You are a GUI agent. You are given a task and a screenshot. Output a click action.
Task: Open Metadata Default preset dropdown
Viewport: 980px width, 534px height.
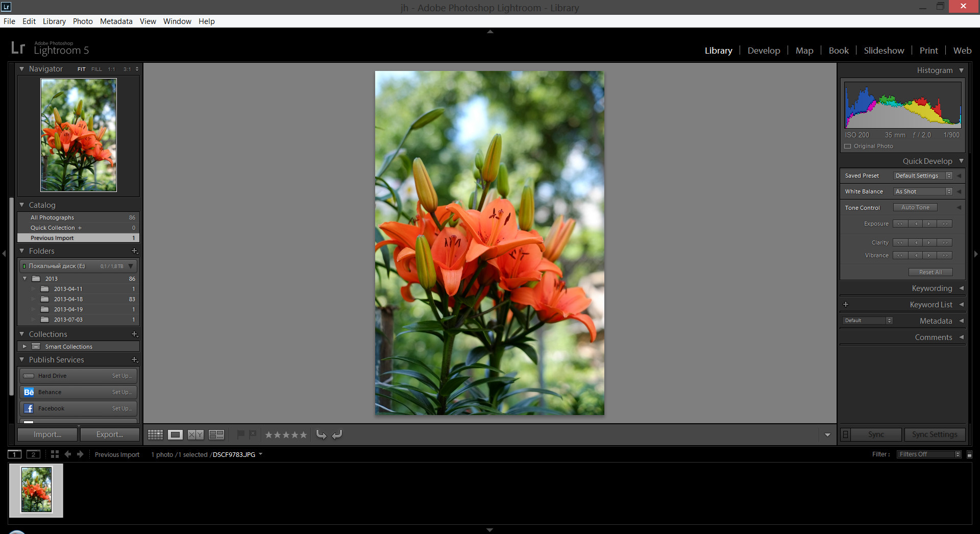[x=868, y=321]
